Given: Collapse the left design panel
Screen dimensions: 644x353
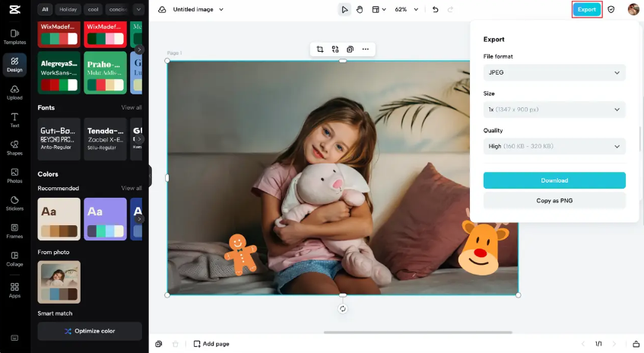Looking at the screenshot, I should (x=150, y=176).
